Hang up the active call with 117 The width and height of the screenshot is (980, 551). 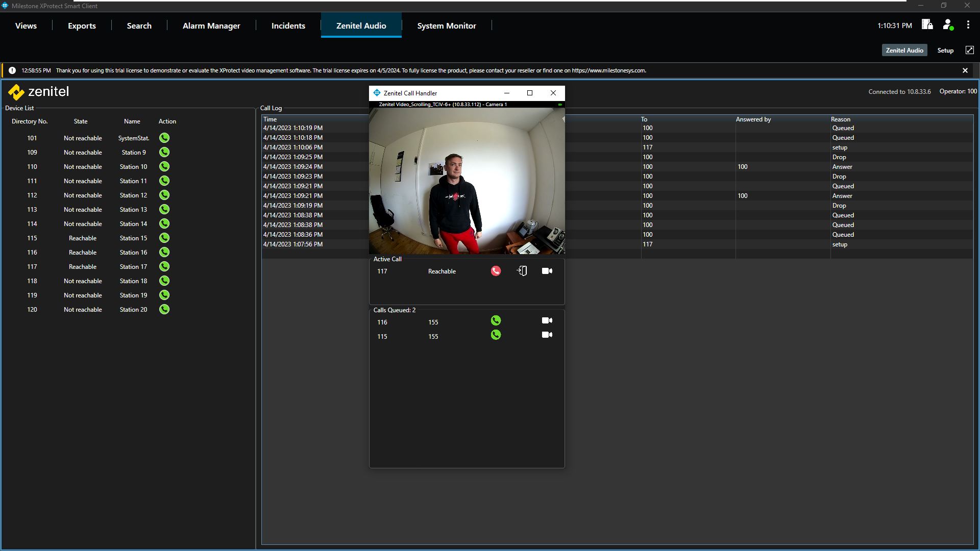coord(496,271)
